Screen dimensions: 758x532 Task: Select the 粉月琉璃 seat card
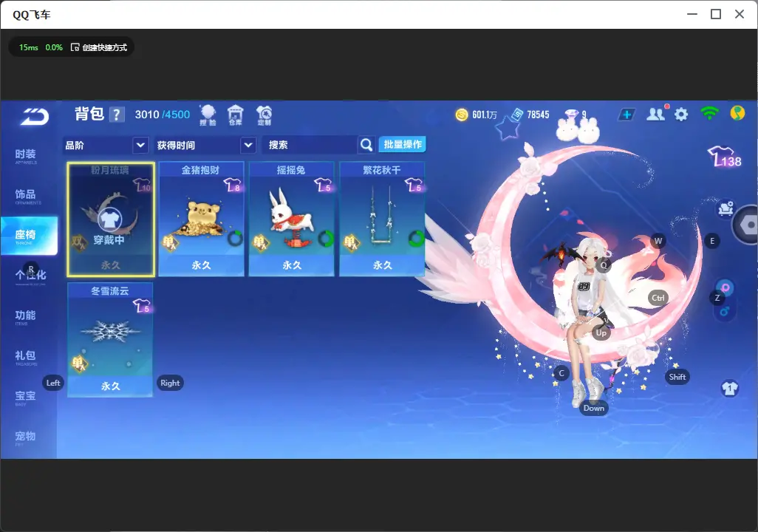coord(111,219)
